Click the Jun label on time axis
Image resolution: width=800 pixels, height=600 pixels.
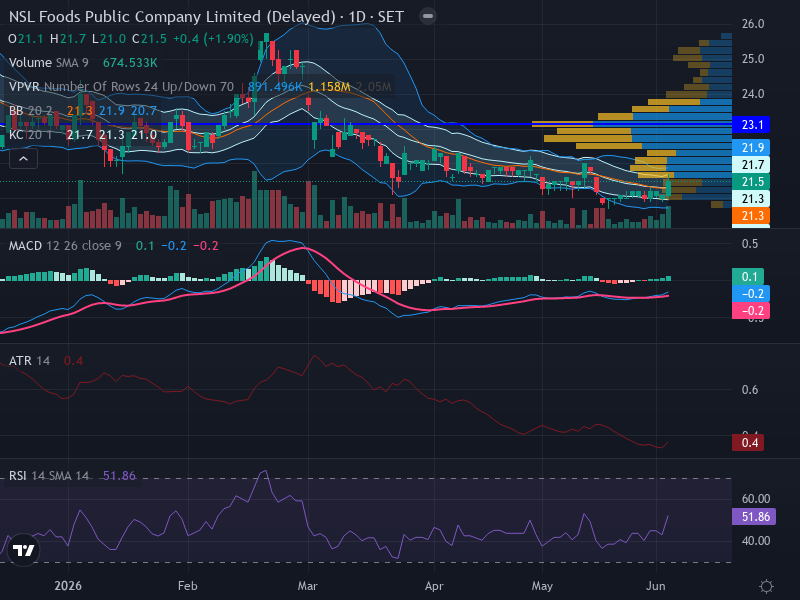pyautogui.click(x=656, y=586)
